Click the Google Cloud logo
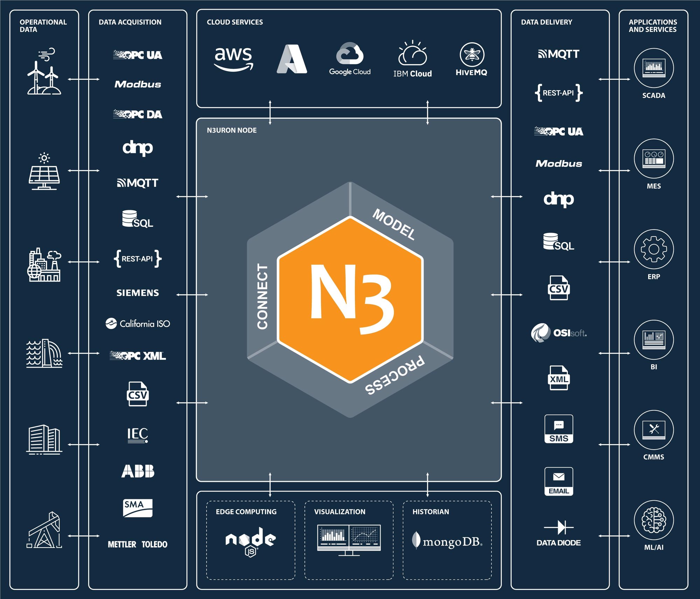700x599 pixels. pos(350,59)
